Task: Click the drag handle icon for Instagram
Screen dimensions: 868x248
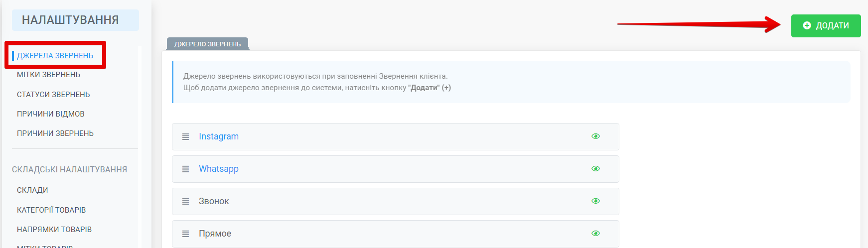Action: point(185,136)
